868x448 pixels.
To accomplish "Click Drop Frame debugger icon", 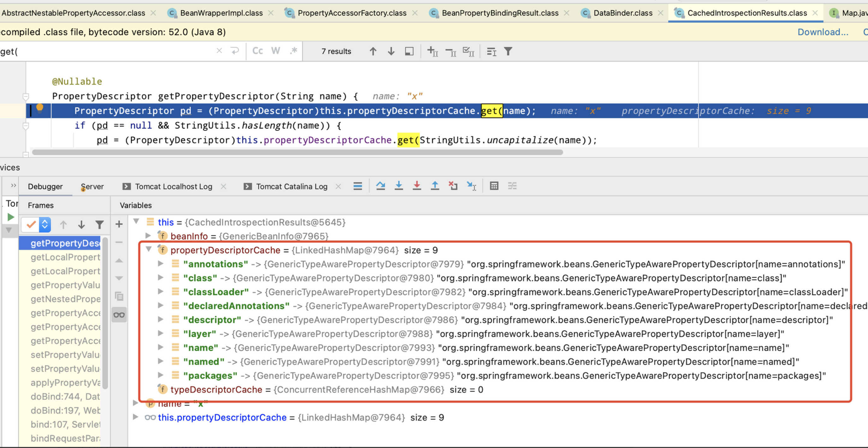I will click(x=453, y=186).
